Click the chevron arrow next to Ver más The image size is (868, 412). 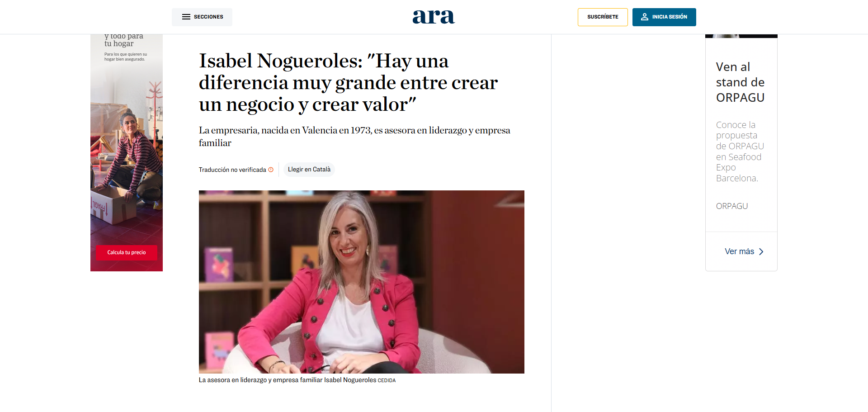(x=761, y=251)
